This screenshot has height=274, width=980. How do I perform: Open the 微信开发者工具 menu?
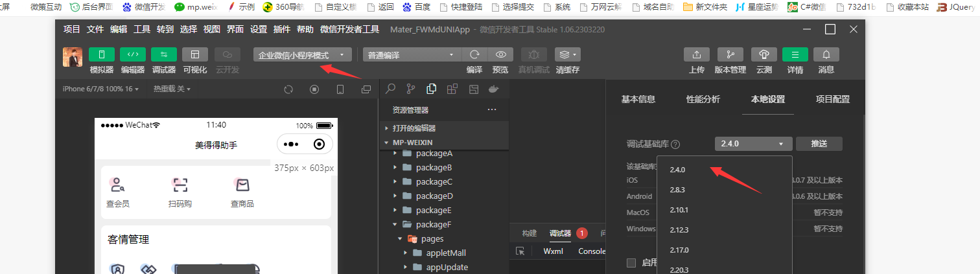coord(350,29)
